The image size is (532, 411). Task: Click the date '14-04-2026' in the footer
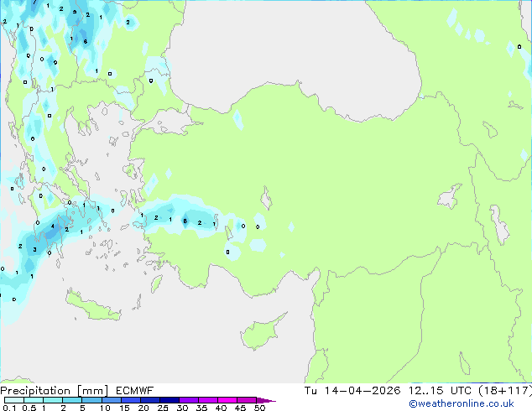362,391
